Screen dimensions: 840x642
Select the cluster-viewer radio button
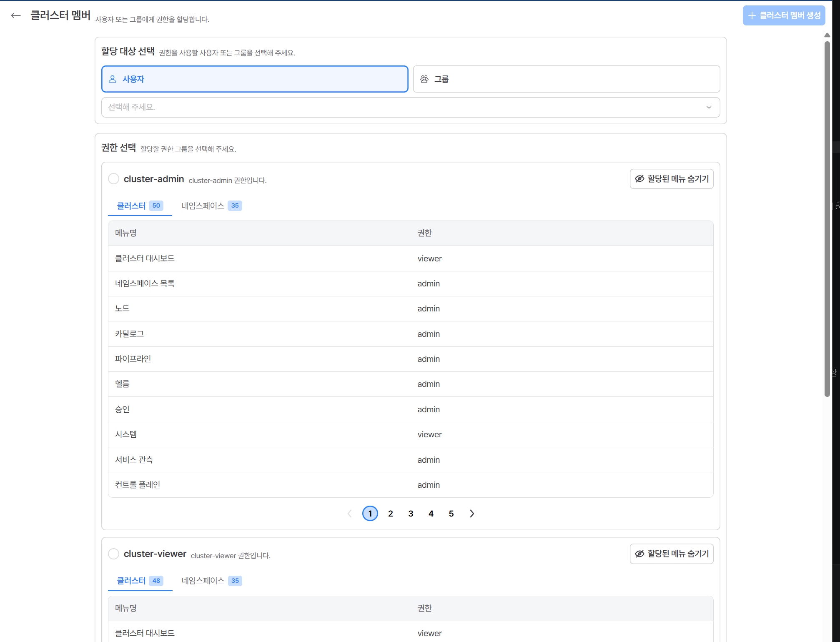tap(113, 554)
